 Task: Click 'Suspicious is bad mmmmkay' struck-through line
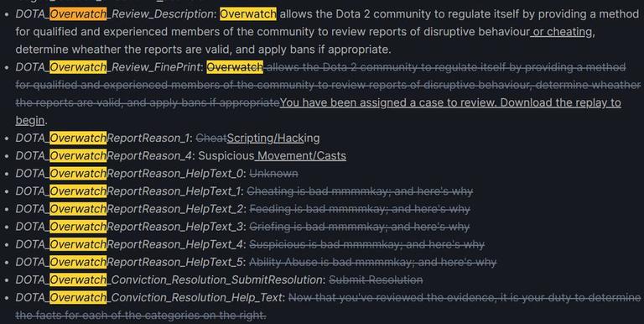(366, 243)
